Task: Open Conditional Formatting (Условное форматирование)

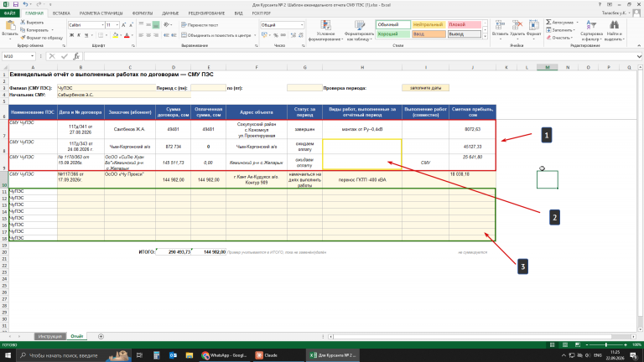Action: click(x=325, y=31)
